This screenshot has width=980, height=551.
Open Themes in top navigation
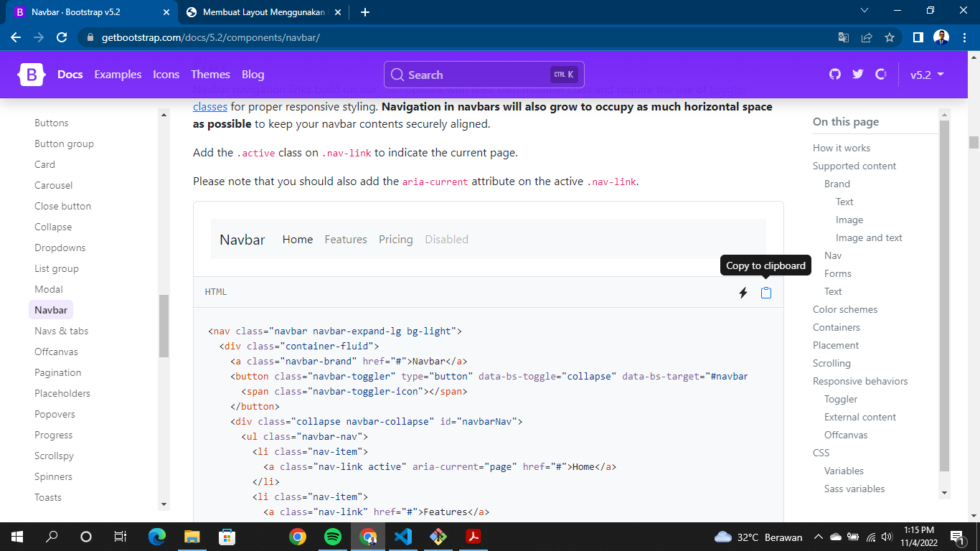pyautogui.click(x=210, y=75)
